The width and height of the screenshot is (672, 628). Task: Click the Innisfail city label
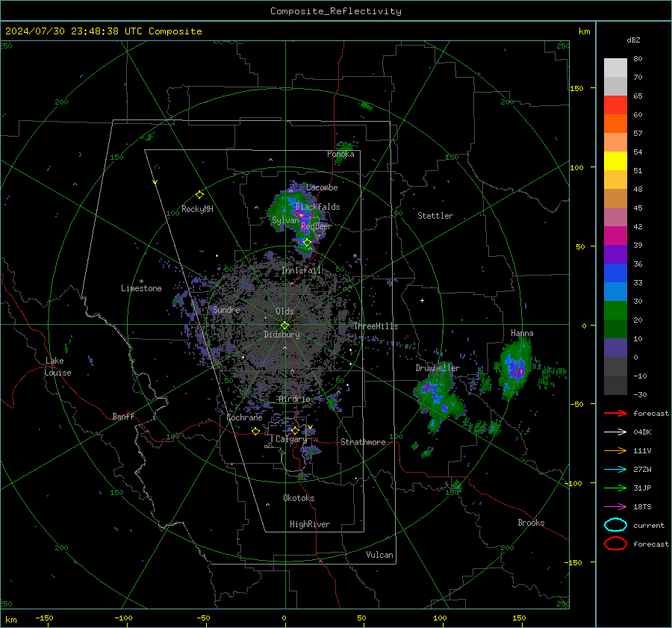point(301,270)
